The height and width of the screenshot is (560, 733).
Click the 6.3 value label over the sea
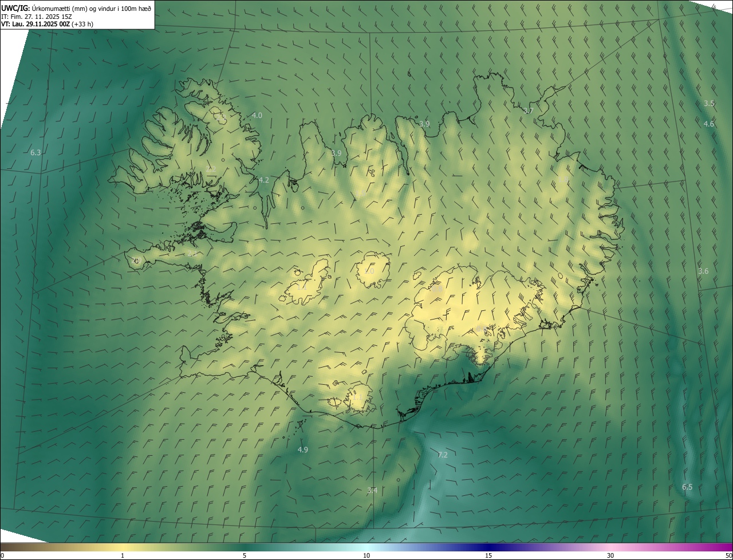[36, 152]
